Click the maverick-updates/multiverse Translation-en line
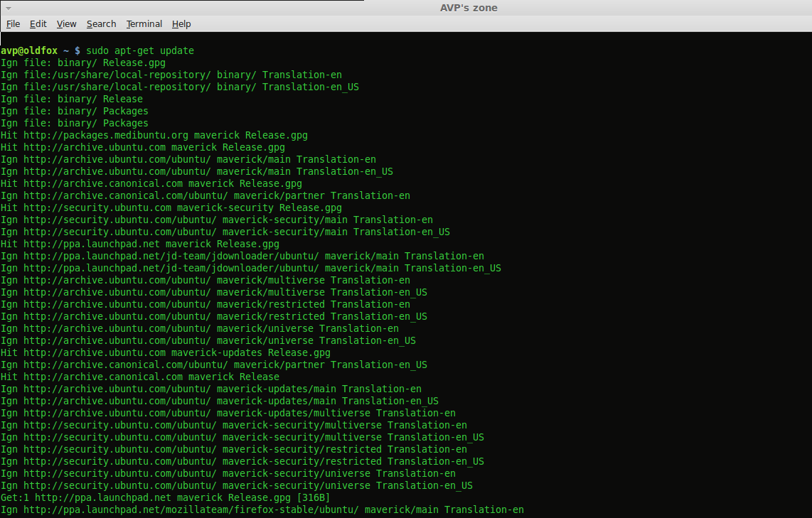Viewport: 812px width, 518px height. pyautogui.click(x=228, y=413)
